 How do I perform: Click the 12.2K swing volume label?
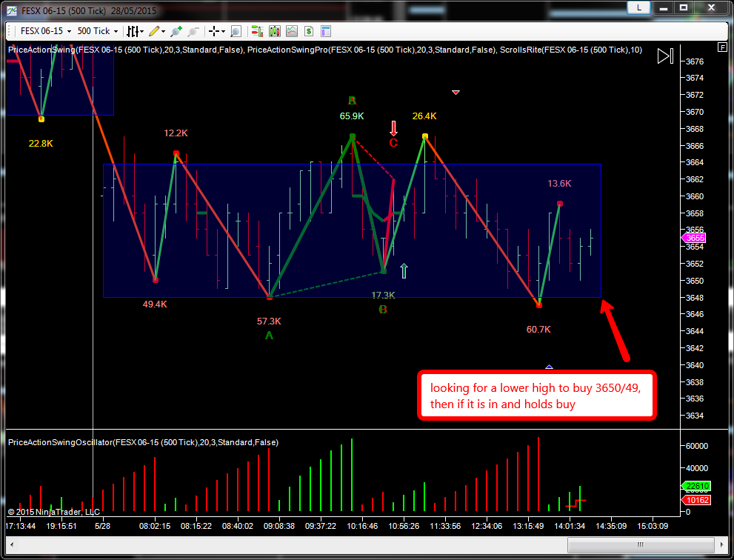pos(176,133)
